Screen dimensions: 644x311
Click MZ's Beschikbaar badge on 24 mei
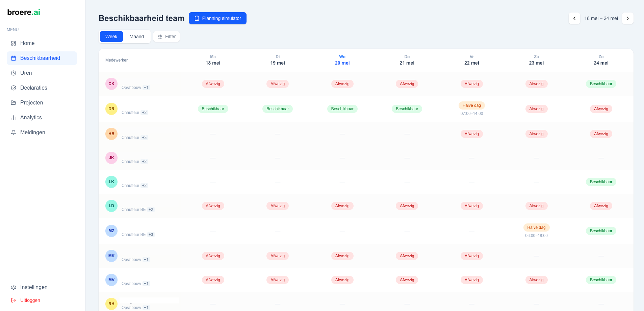tap(601, 231)
